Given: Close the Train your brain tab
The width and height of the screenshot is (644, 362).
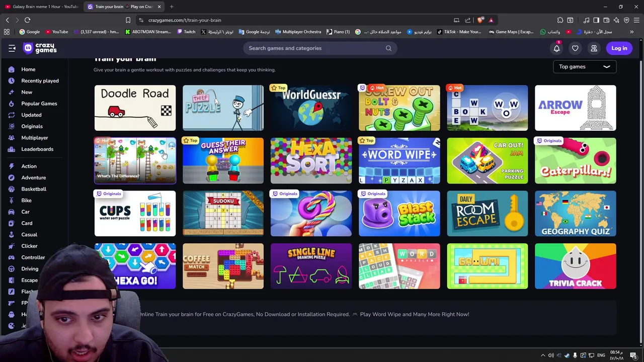Looking at the screenshot, I should pyautogui.click(x=159, y=7).
